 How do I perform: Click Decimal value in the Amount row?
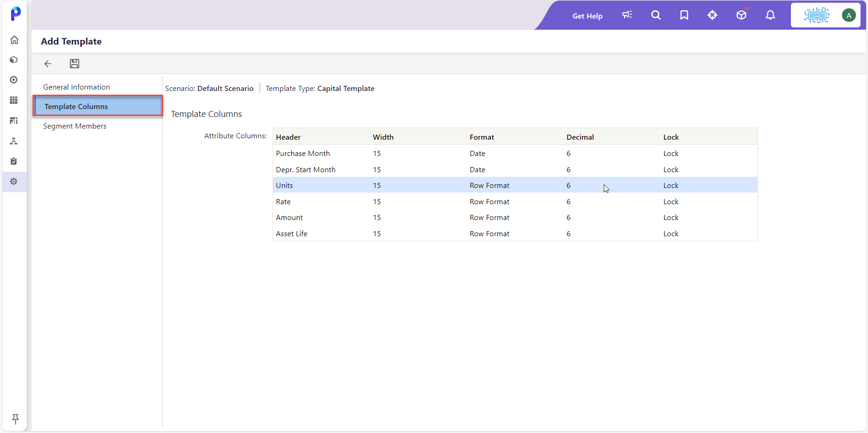point(568,217)
